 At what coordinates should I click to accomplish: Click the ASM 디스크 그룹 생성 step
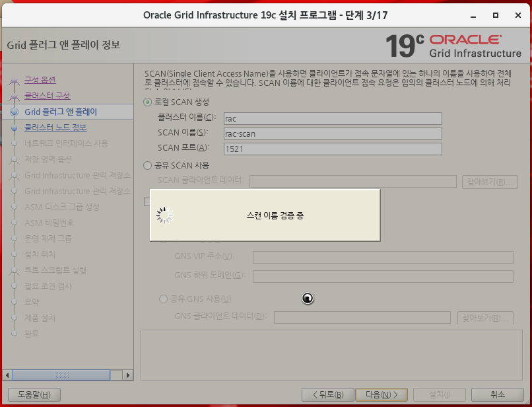[x=62, y=207]
